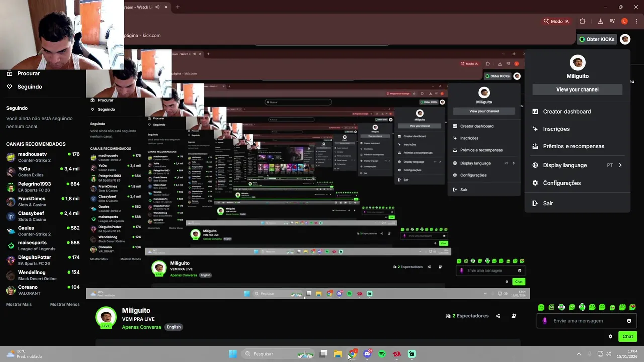
Task: Mute the tab via its speaker icon
Action: (157, 7)
